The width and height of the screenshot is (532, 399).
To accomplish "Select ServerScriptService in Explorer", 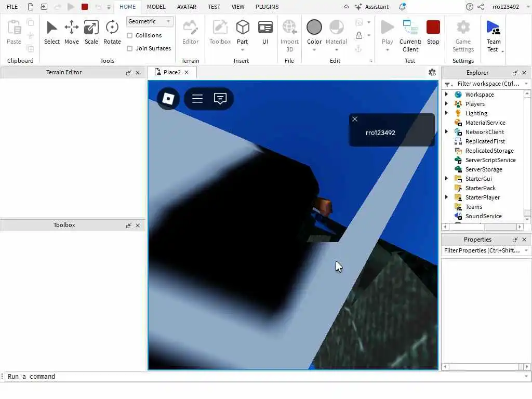I will 490,160.
